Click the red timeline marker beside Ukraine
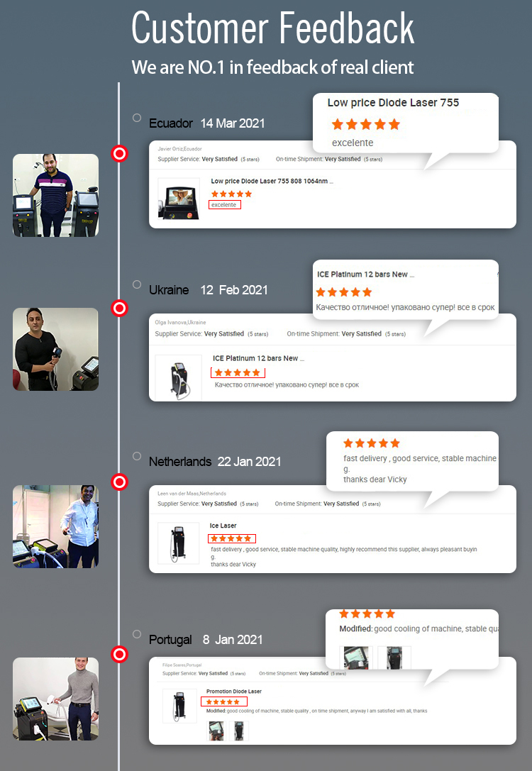The height and width of the screenshot is (771, 532). (119, 309)
